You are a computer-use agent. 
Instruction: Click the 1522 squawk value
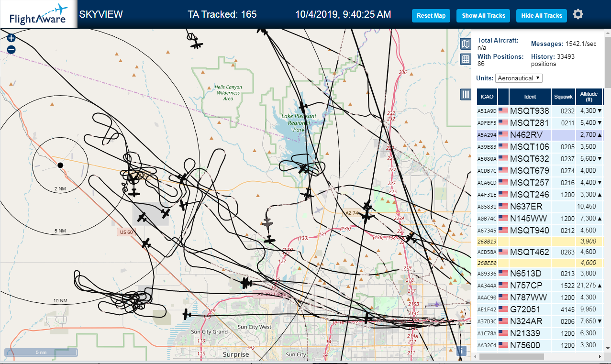click(567, 286)
